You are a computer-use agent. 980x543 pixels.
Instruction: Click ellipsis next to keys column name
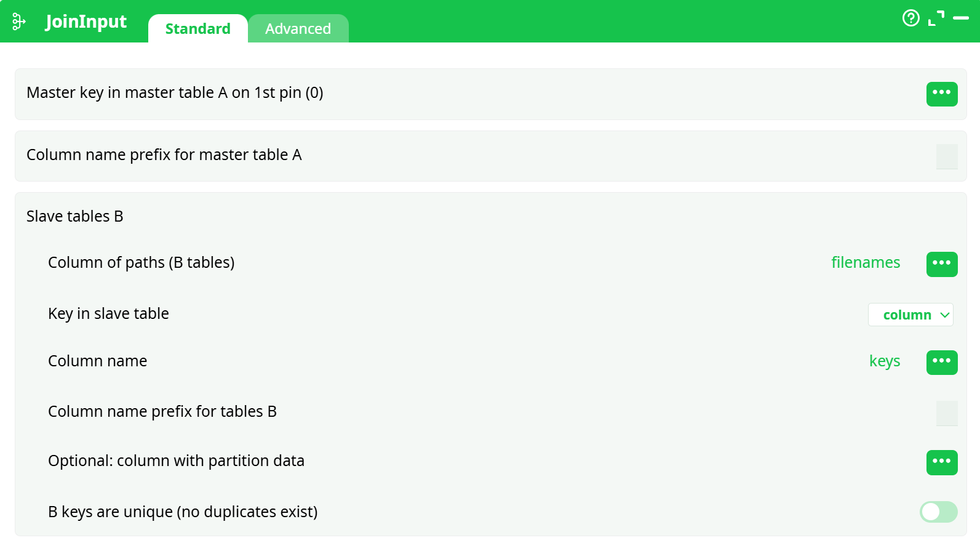click(x=941, y=362)
